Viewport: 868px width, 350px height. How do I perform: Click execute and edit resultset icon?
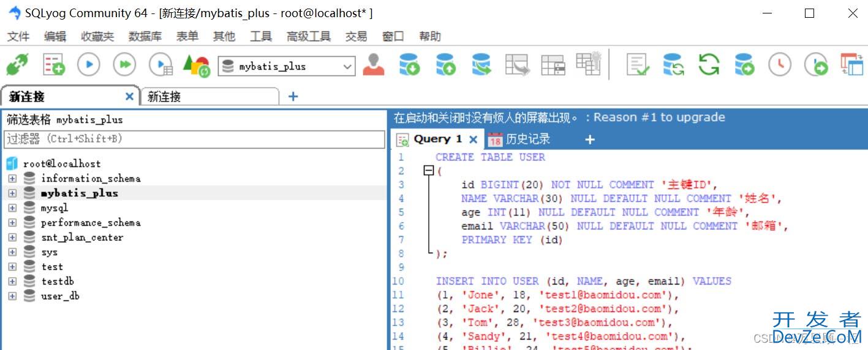click(x=161, y=65)
